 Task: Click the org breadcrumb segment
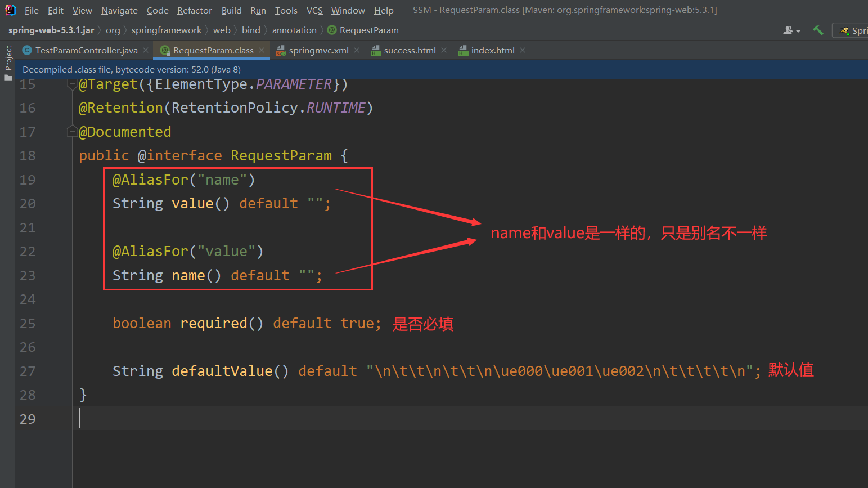113,30
